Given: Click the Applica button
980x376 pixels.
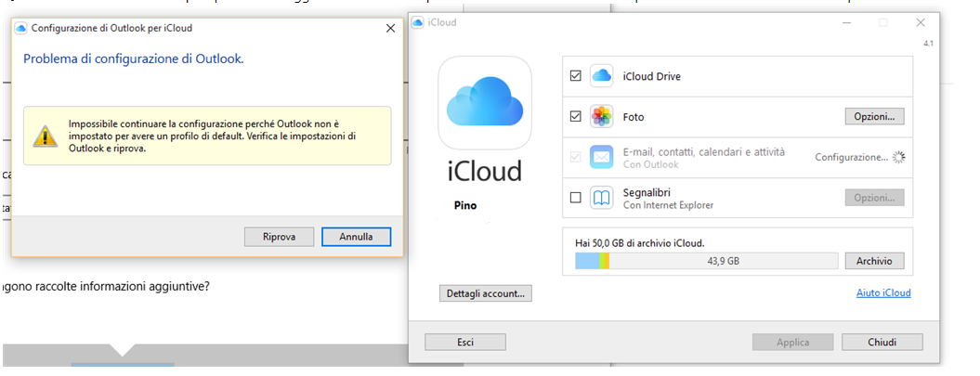Looking at the screenshot, I should 792,343.
